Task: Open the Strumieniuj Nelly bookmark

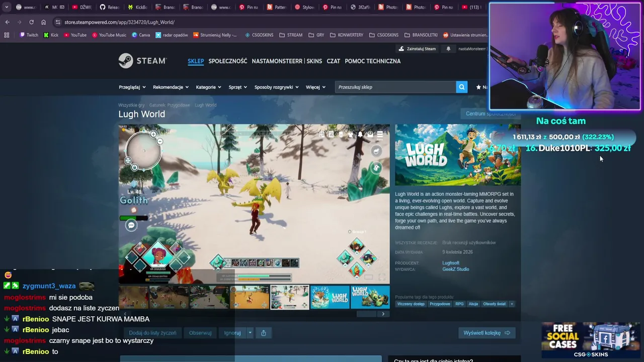Action: pyautogui.click(x=215, y=35)
